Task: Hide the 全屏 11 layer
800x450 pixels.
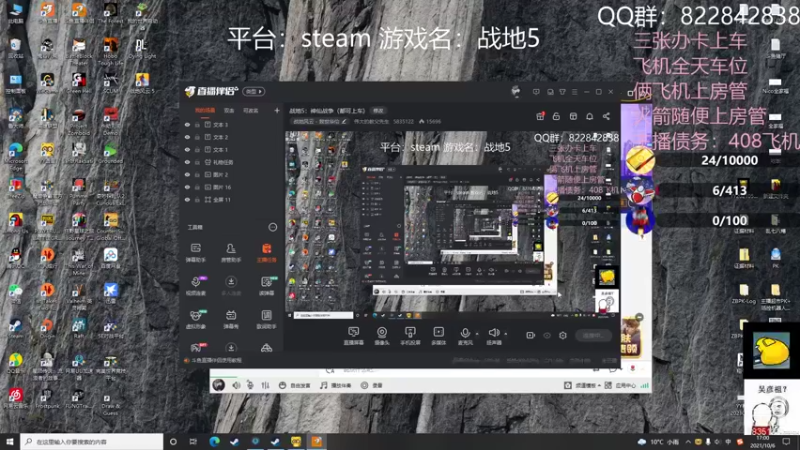Action: [x=187, y=199]
